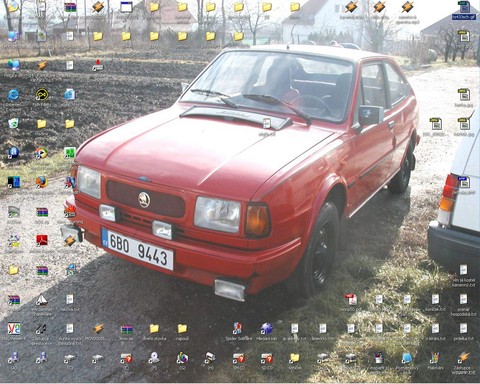This screenshot has height=384, width=480.
Task: Open the blue round icon above Firefox row
Action: (x=14, y=153)
